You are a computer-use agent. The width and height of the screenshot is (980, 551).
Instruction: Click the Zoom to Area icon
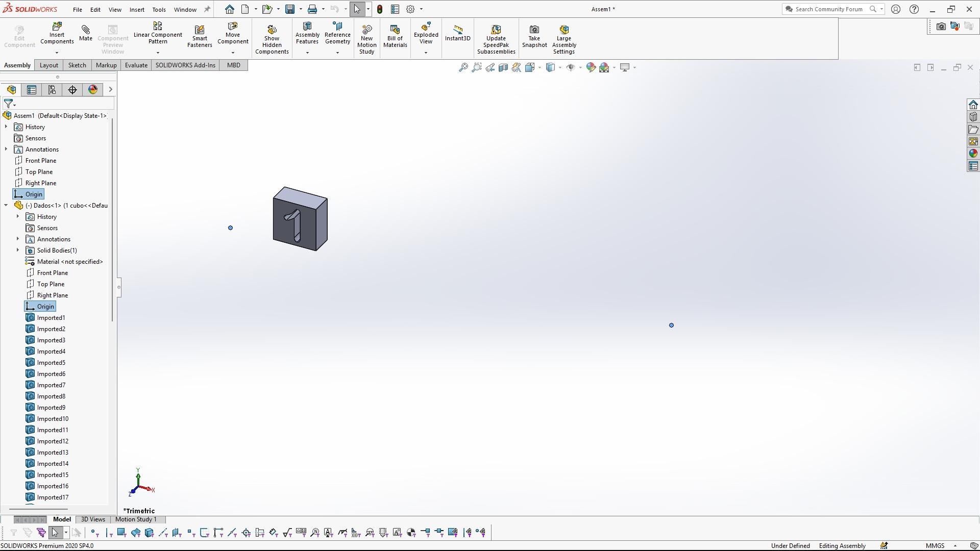476,67
